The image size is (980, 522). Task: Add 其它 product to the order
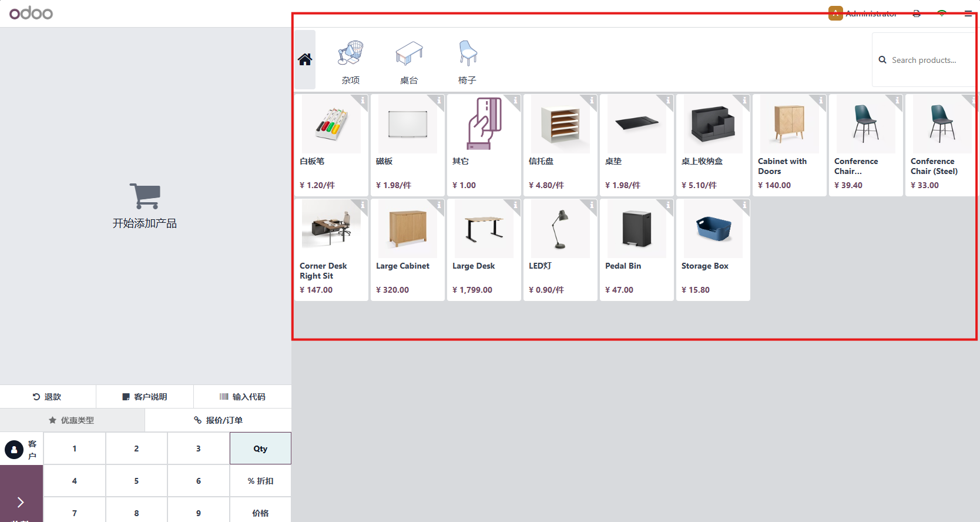pyautogui.click(x=484, y=145)
